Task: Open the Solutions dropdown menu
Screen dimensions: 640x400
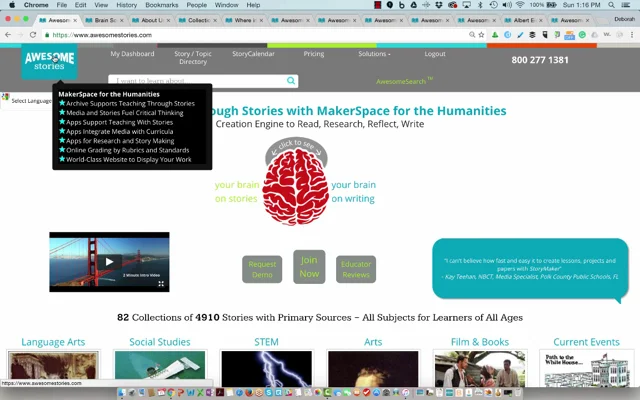Action: click(374, 54)
